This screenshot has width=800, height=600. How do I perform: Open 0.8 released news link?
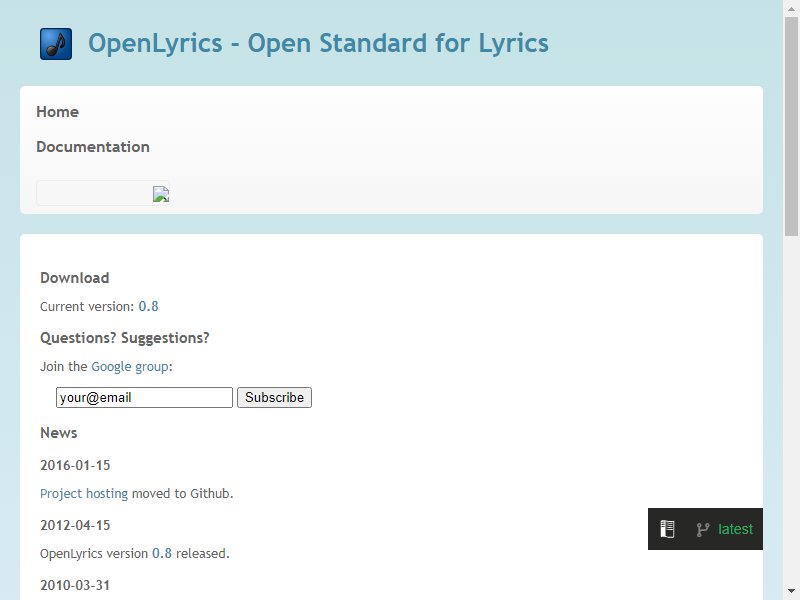click(x=162, y=554)
